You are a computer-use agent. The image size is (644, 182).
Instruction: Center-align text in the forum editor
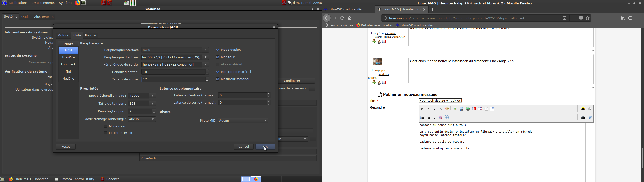point(434,117)
